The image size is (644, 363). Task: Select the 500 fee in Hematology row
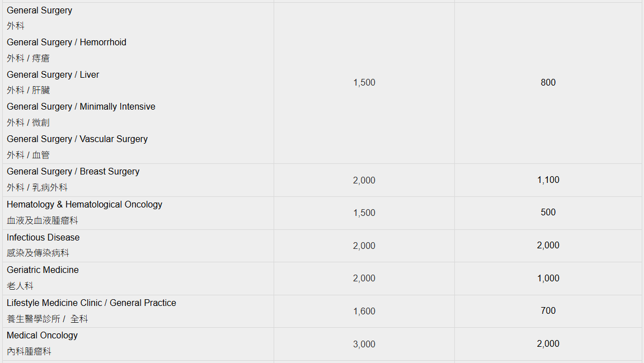tap(548, 213)
